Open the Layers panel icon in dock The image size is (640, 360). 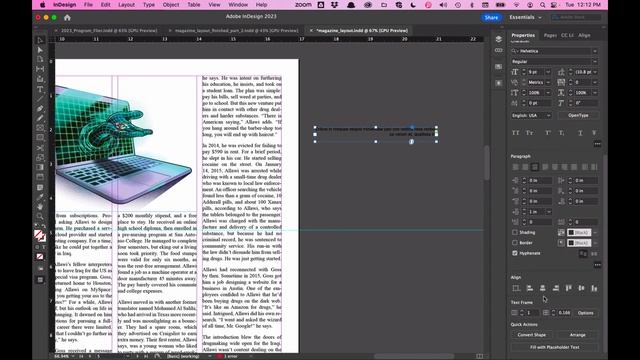tap(498, 39)
